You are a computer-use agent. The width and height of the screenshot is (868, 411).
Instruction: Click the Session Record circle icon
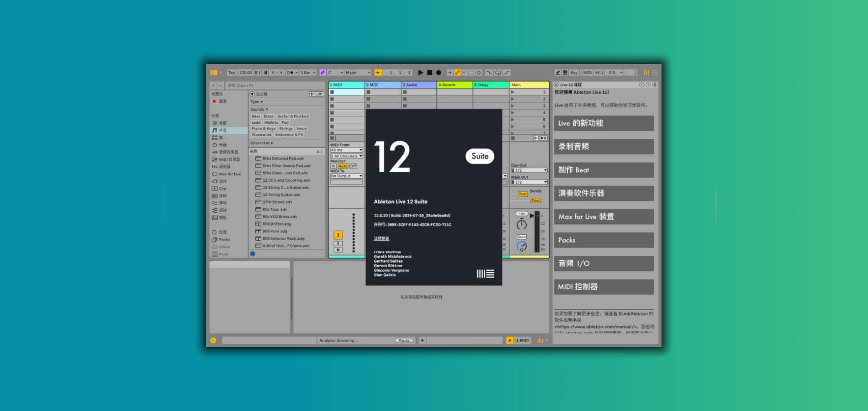point(479,73)
